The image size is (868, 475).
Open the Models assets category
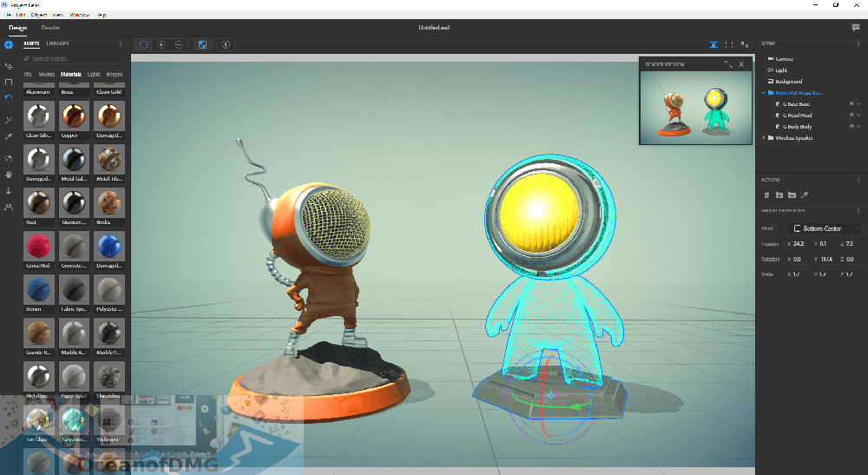click(x=47, y=74)
